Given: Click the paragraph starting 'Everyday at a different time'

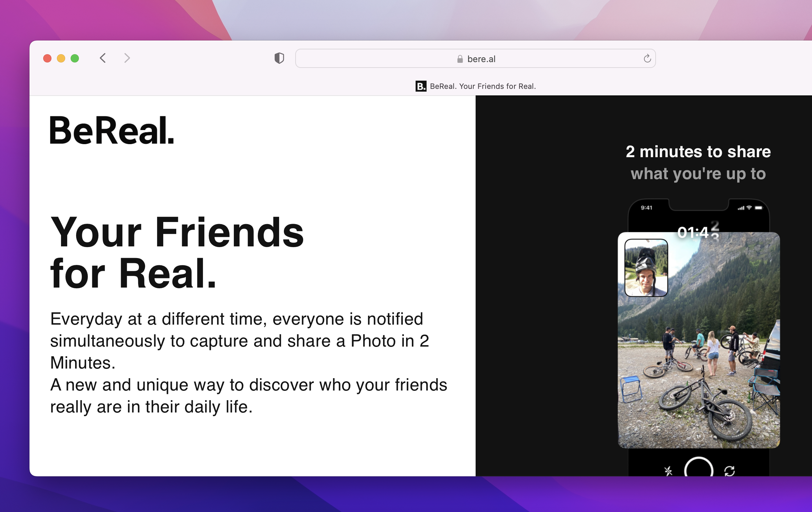Looking at the screenshot, I should 239,341.
